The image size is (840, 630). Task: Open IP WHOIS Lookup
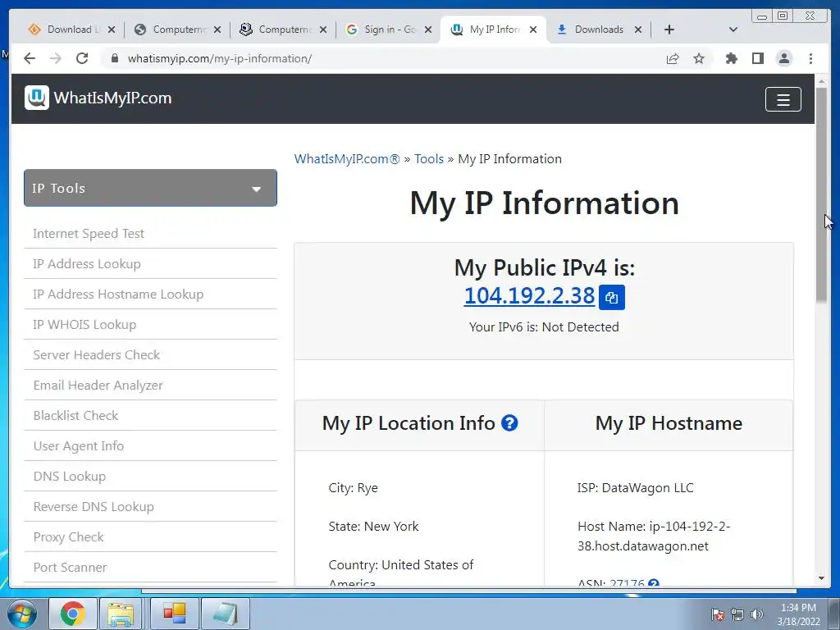click(x=84, y=325)
